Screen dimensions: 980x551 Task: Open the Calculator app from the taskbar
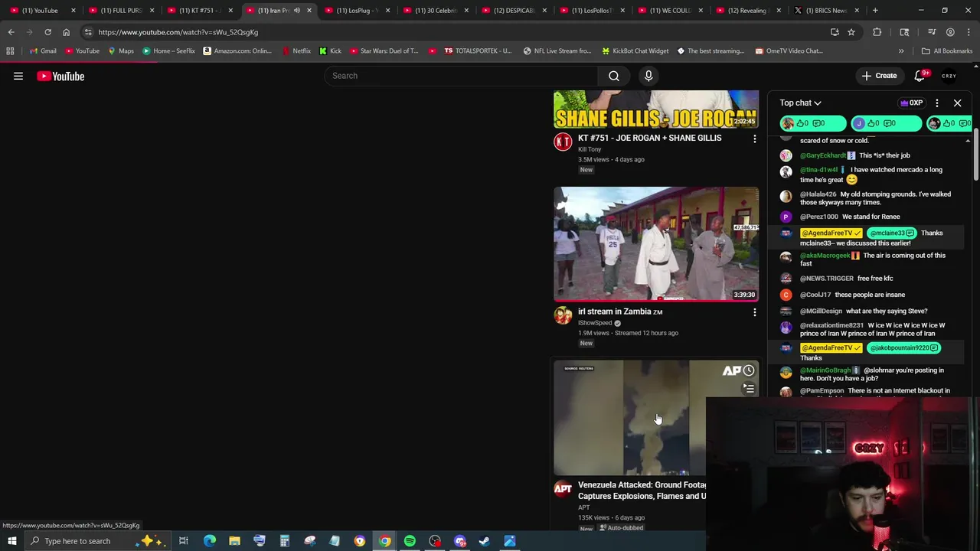pyautogui.click(x=284, y=541)
